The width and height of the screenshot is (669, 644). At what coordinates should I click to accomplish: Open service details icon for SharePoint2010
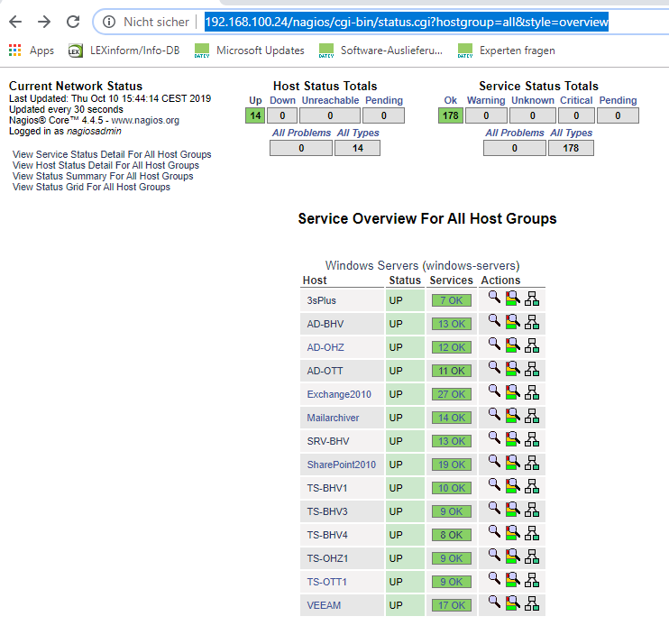click(512, 463)
